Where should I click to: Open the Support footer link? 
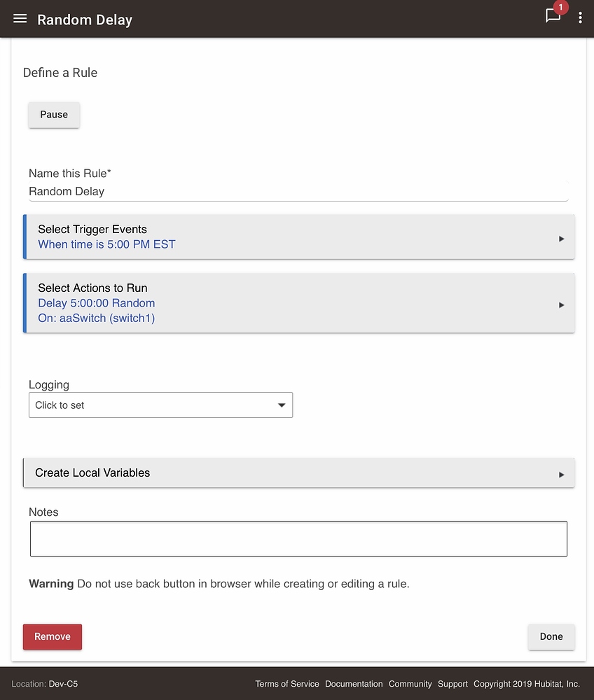453,684
